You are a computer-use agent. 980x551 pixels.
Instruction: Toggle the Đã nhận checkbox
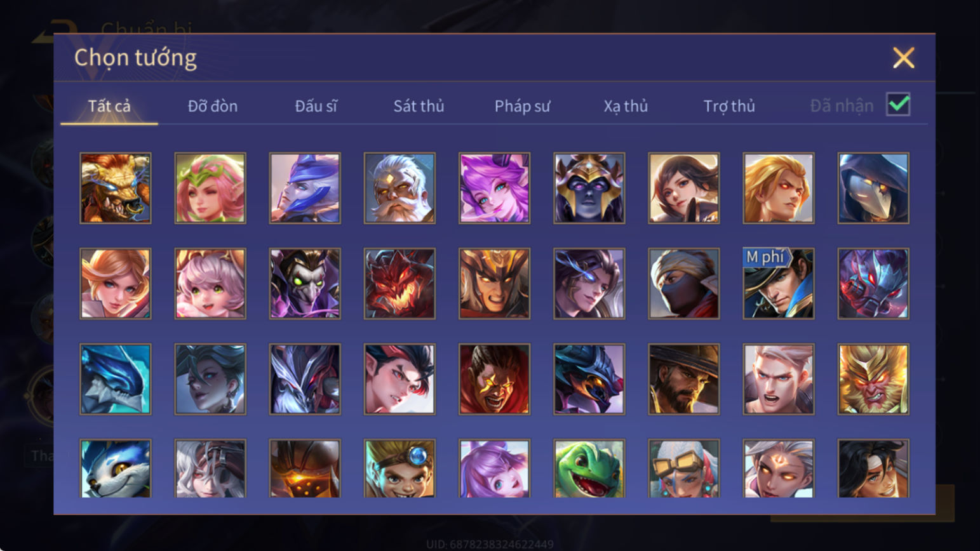[898, 104]
